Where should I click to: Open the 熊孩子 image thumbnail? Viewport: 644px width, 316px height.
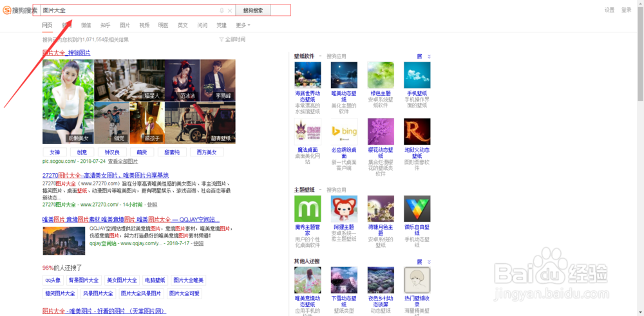[x=147, y=123]
